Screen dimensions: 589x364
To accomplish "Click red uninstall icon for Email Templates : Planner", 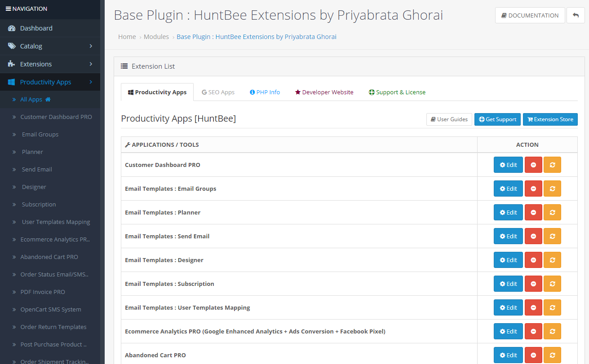I will point(533,212).
